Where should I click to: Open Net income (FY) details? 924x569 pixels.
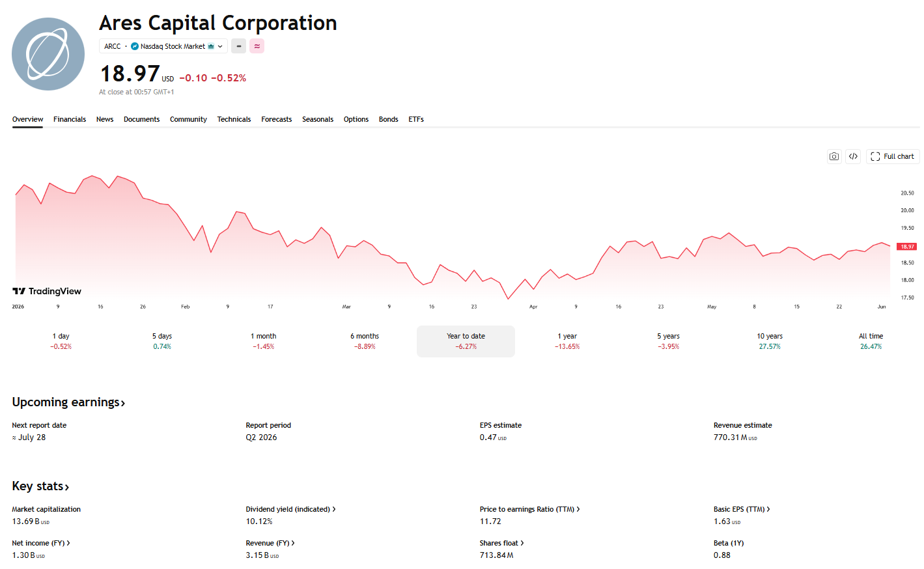point(41,543)
